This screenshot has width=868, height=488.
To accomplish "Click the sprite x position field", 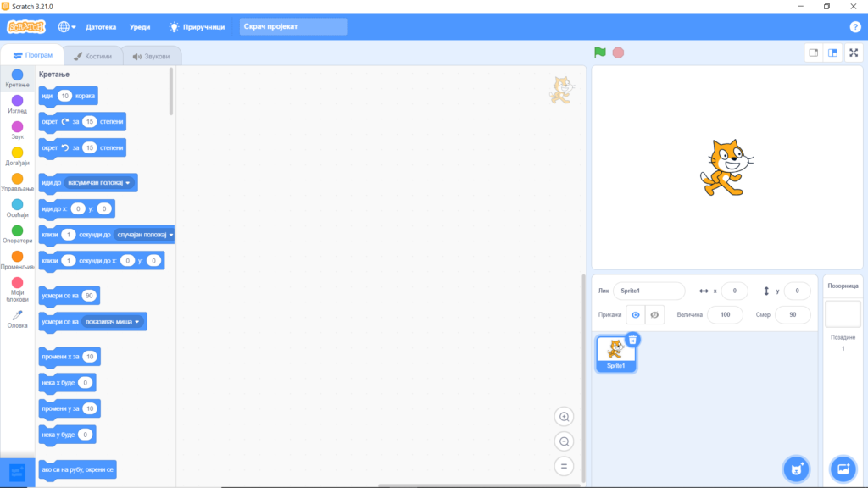I will (735, 291).
